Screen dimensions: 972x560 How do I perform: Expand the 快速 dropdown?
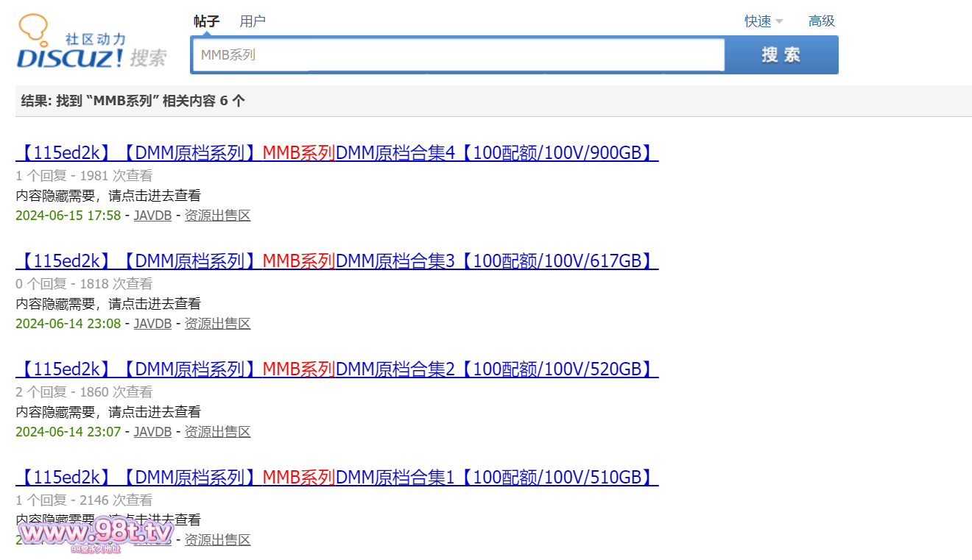click(764, 21)
